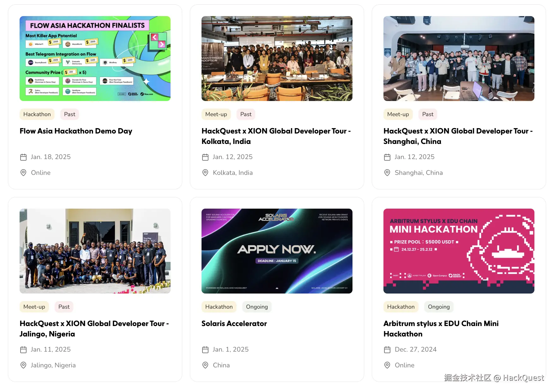This screenshot has width=554, height=392.
Task: Click location pin icon beside Jalingo, Nigeria
Action: 23,365
